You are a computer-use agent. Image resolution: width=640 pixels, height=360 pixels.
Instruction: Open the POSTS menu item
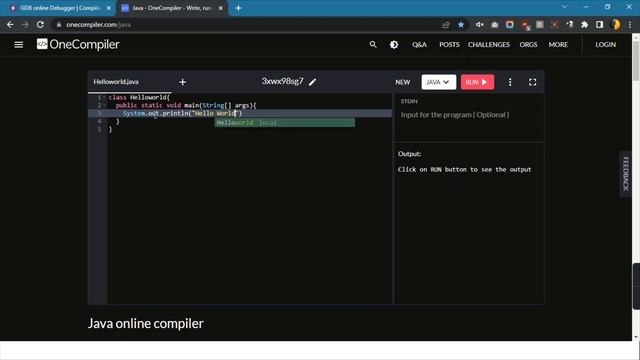tap(449, 44)
